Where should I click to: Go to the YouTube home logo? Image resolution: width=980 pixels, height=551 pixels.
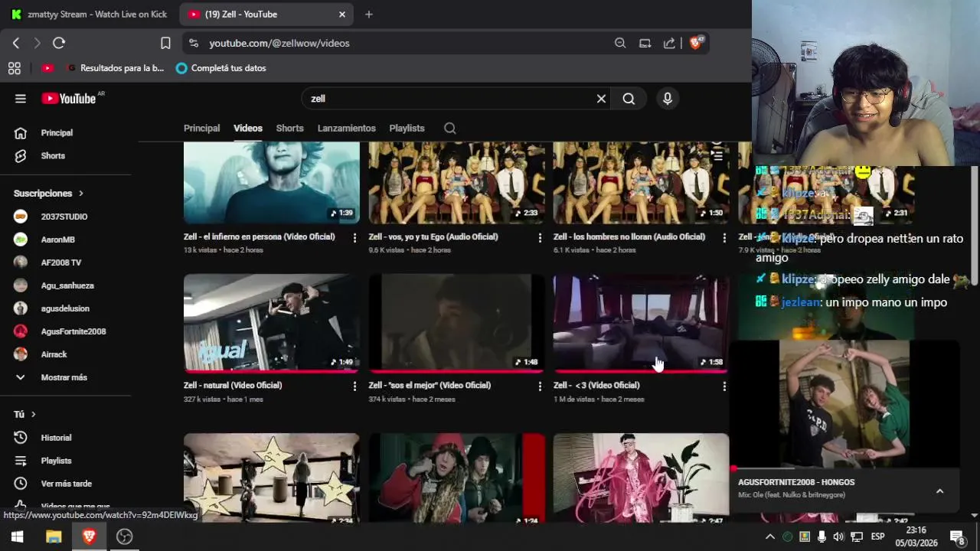(x=69, y=98)
